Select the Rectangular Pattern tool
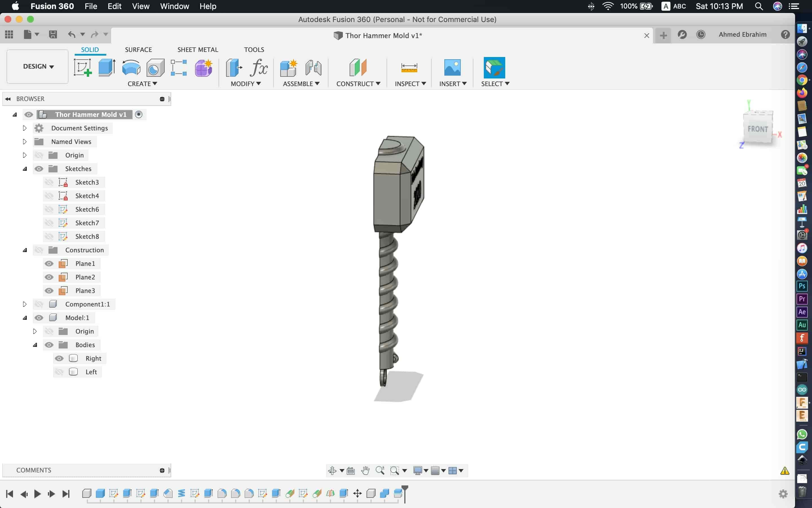The width and height of the screenshot is (812, 508). tap(179, 67)
